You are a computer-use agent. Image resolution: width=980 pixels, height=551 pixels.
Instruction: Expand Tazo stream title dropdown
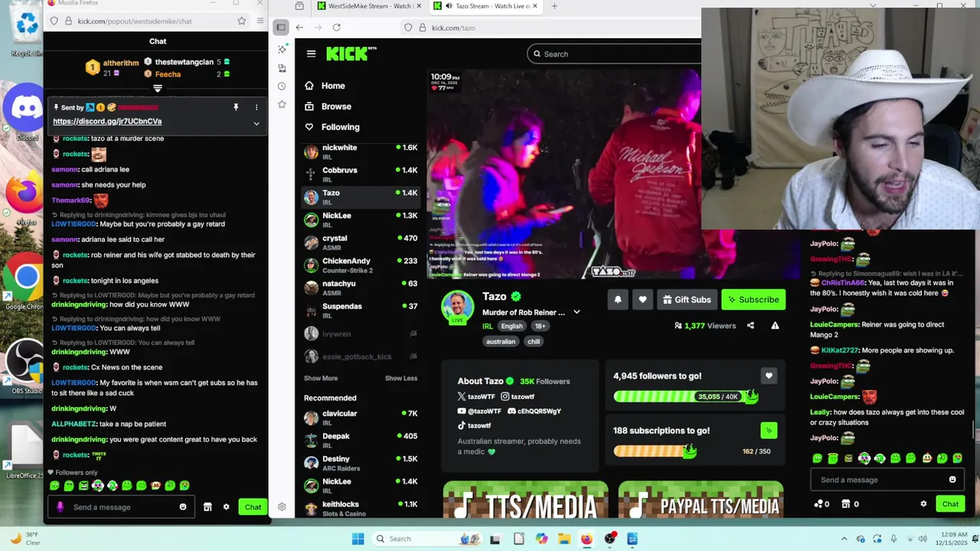click(577, 312)
